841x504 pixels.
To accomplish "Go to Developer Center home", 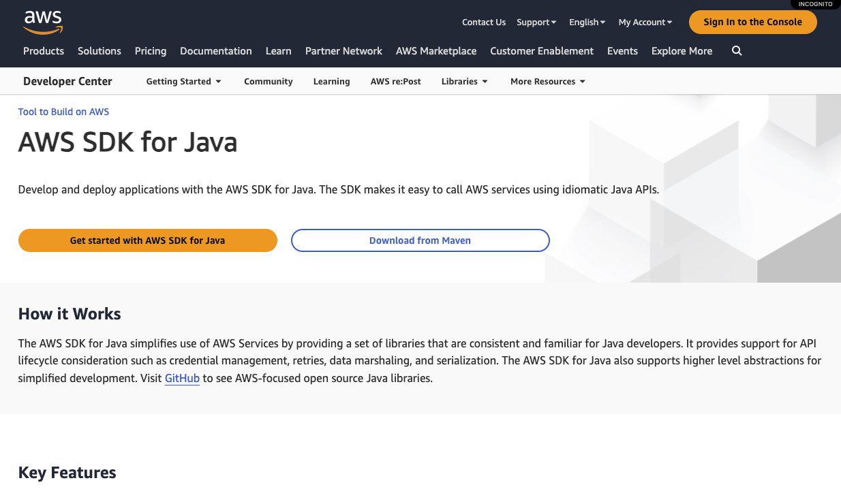I will click(x=67, y=82).
